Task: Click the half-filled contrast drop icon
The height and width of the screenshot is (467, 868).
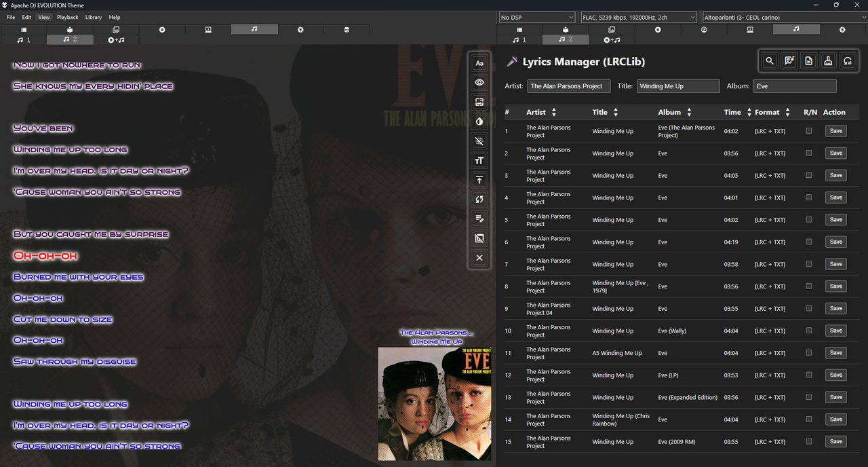Action: point(479,122)
